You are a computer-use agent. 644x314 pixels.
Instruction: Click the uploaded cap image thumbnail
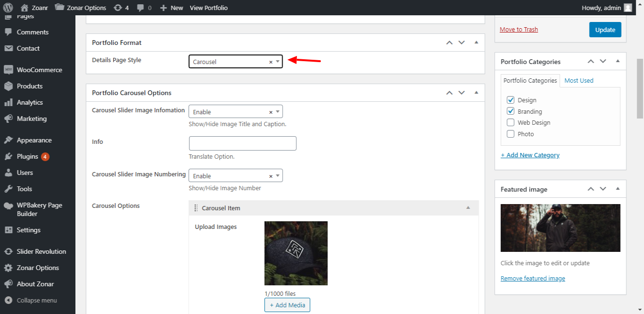coord(296,253)
